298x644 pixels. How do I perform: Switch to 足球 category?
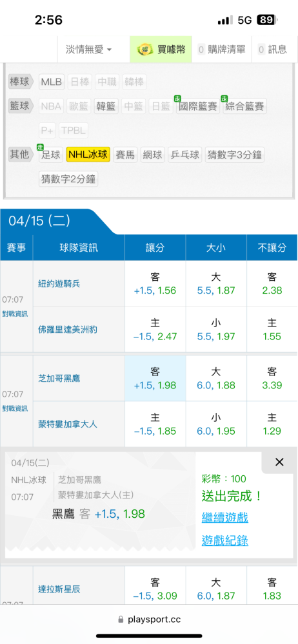(x=51, y=155)
